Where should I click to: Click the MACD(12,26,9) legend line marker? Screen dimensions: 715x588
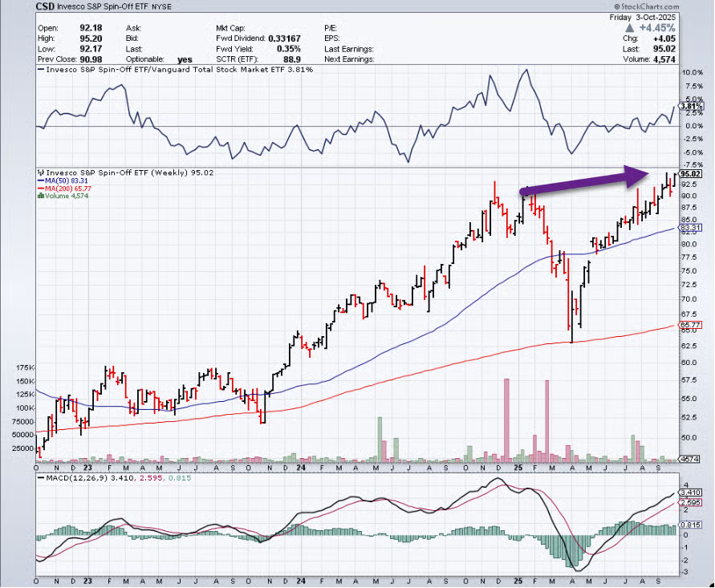[x=40, y=478]
